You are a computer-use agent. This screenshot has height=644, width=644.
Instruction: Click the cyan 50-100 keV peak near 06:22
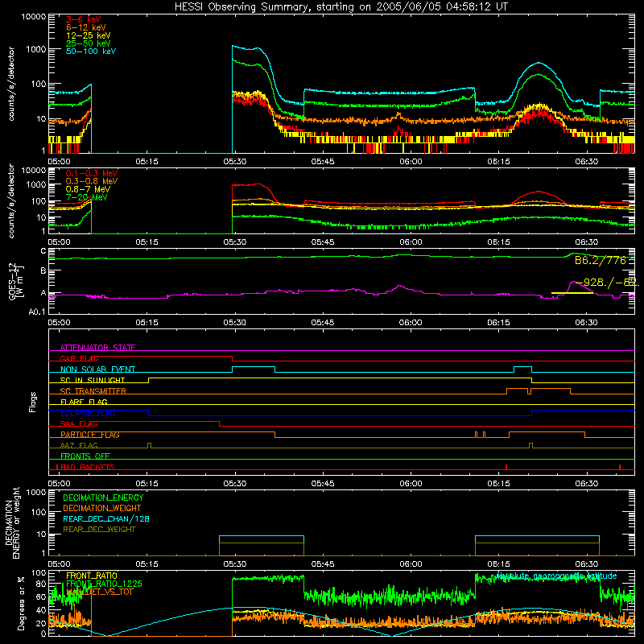539,64
